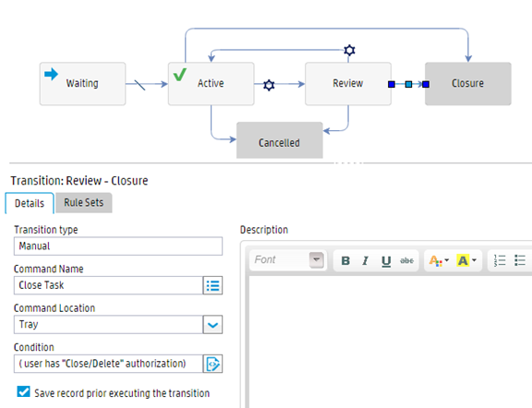Expand highlight color dropdown arrow
This screenshot has width=532, height=408.
point(474,260)
